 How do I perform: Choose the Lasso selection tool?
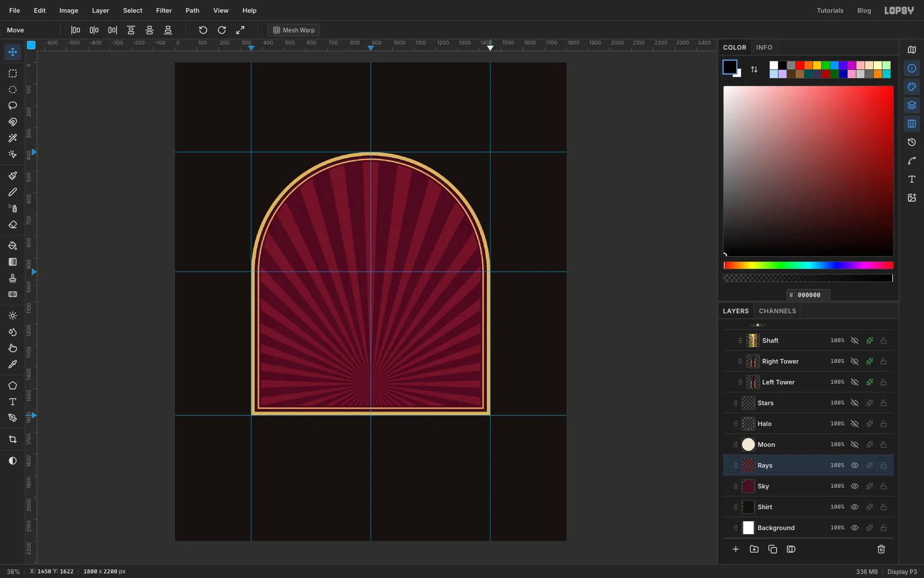[13, 106]
